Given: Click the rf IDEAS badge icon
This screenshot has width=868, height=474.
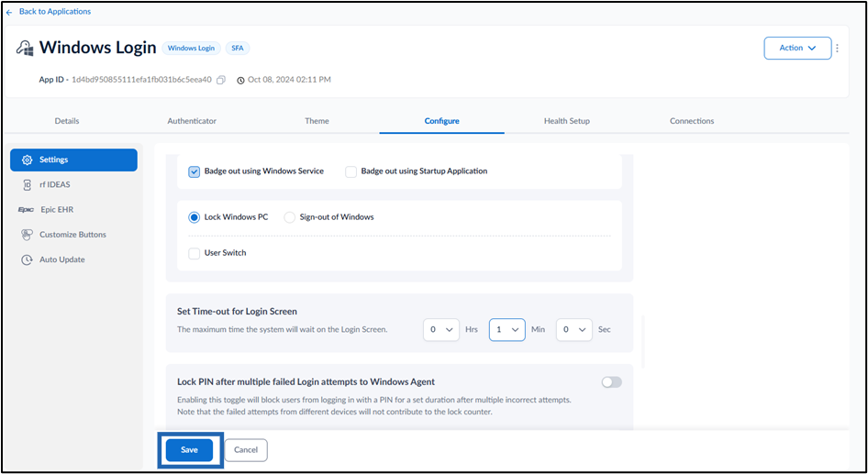Looking at the screenshot, I should coord(28,184).
